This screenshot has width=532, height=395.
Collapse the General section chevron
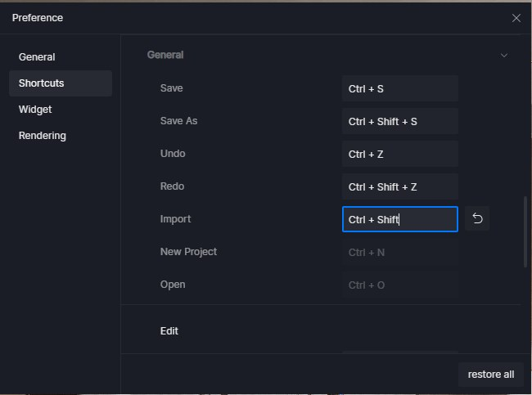point(504,56)
